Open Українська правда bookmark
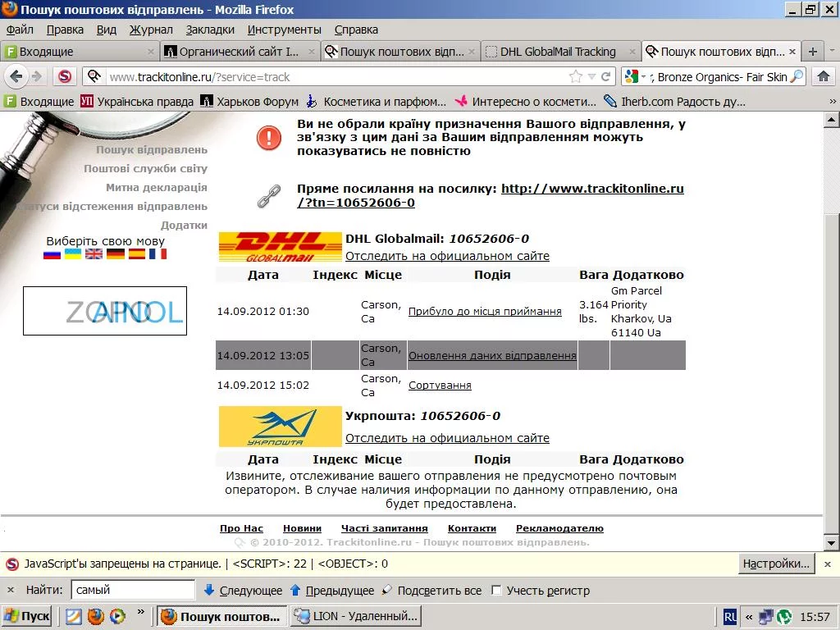Screen dimensions: 840x630 pyautogui.click(x=137, y=101)
